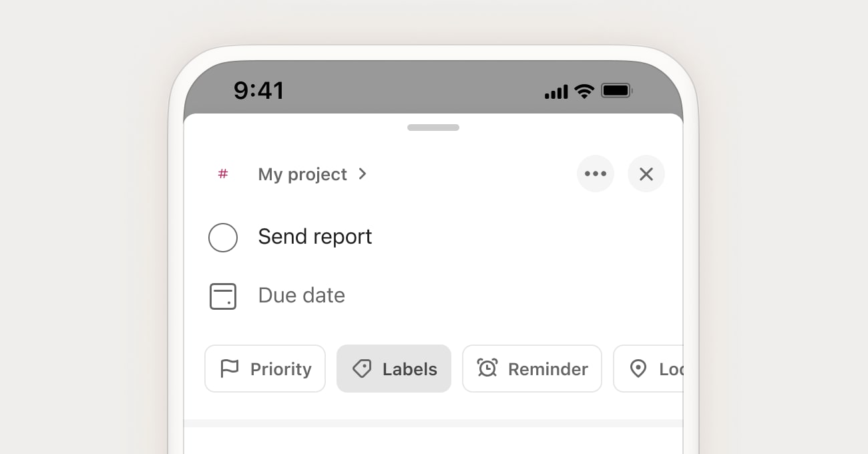Set a date via Due date field
The image size is (868, 454).
[302, 296]
